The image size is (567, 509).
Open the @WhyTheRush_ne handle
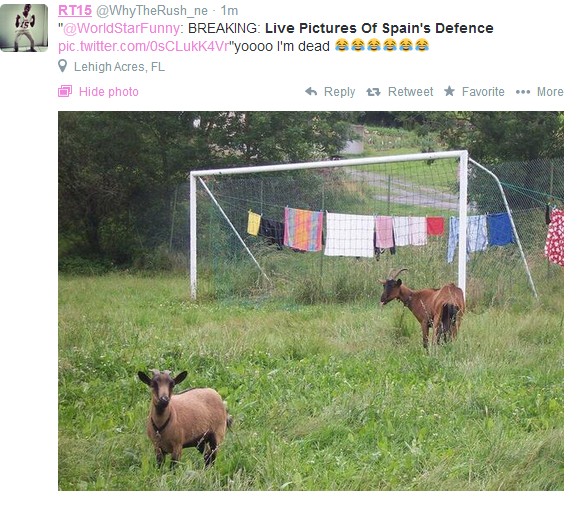(x=152, y=10)
